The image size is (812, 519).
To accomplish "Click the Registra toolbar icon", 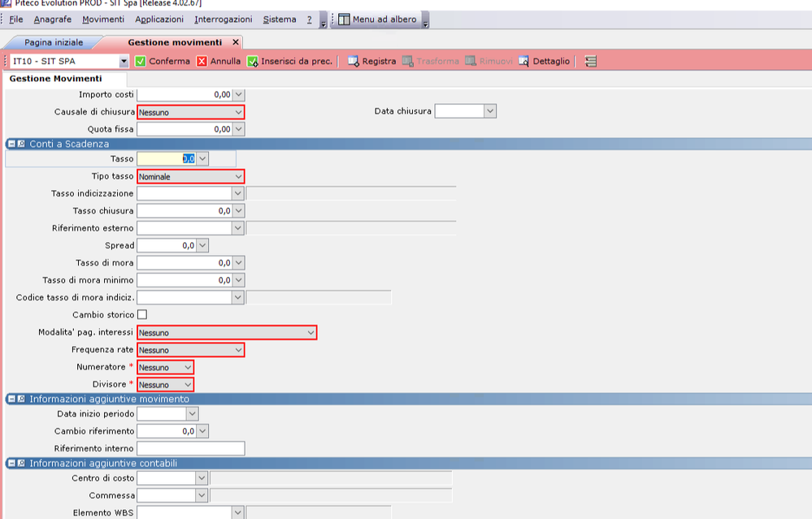I will pos(354,61).
